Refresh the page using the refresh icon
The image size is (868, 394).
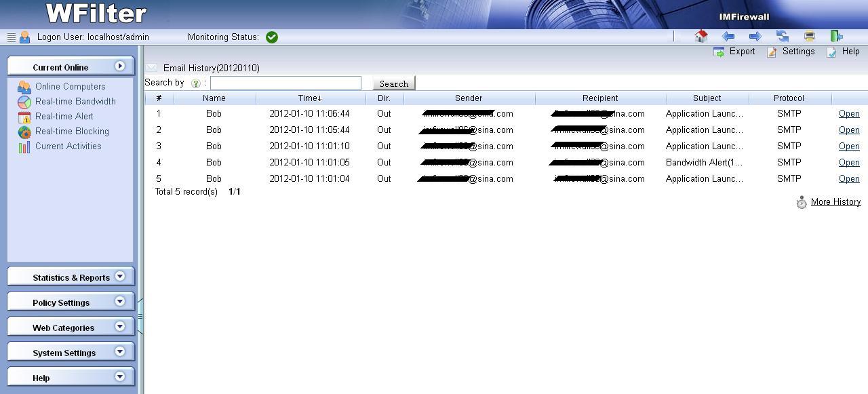click(x=783, y=37)
